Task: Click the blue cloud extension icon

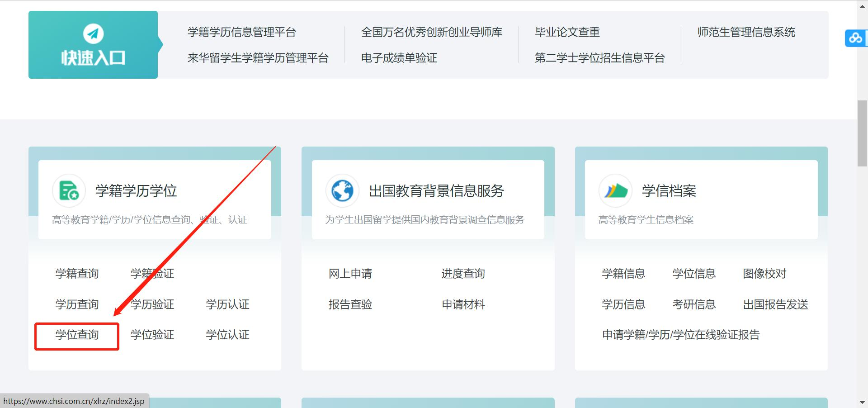Action: point(855,38)
